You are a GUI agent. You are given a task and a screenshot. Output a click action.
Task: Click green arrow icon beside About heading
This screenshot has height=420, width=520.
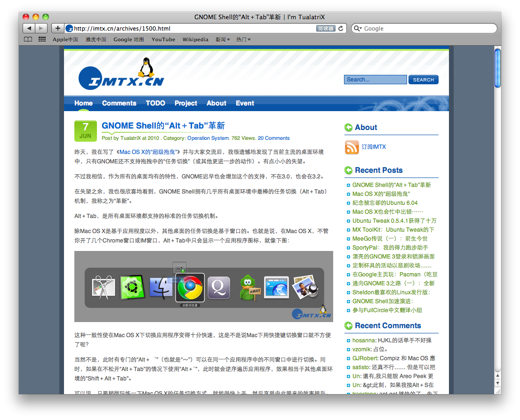pos(349,128)
